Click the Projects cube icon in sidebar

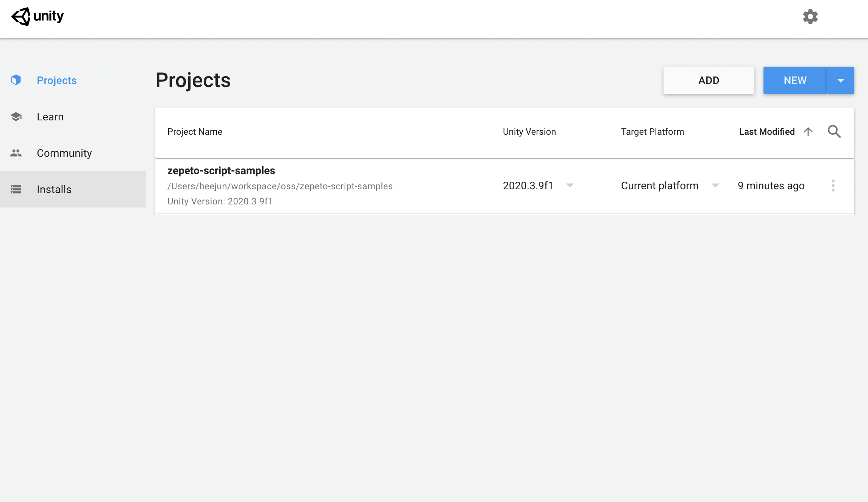point(16,80)
